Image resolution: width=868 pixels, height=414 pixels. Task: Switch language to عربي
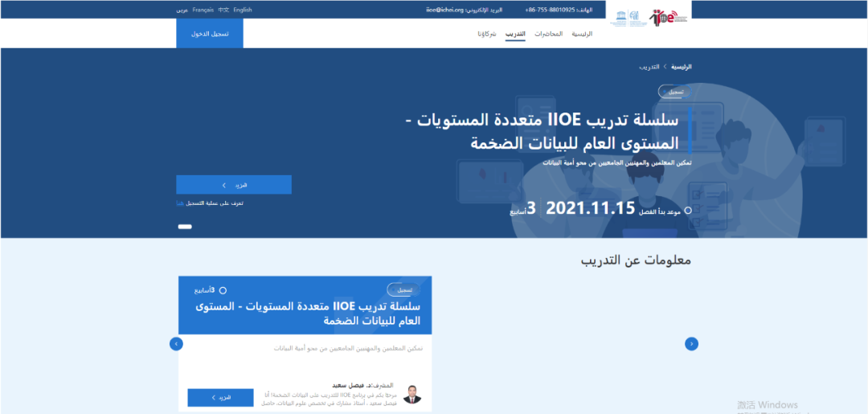click(182, 10)
